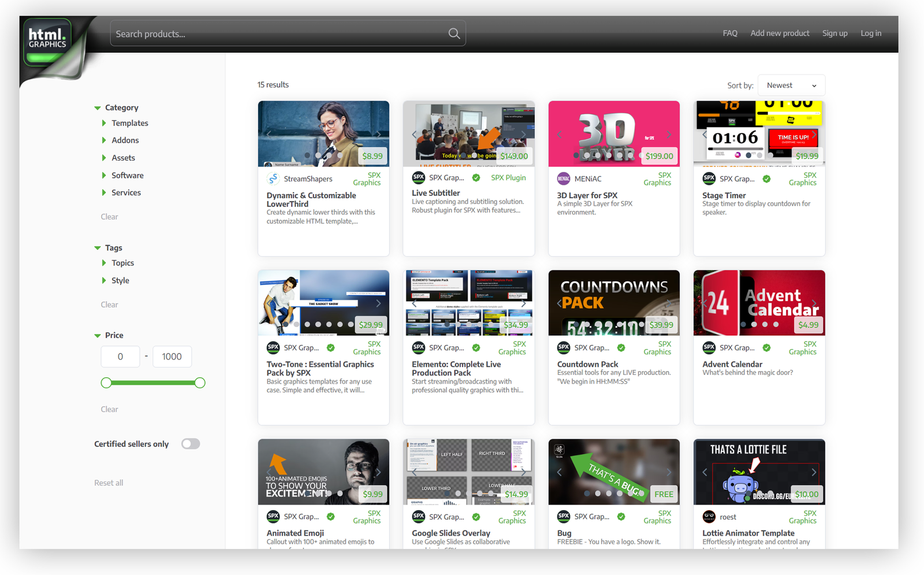Open the Sort by Newest dropdown
The image size is (924, 575).
click(x=791, y=85)
